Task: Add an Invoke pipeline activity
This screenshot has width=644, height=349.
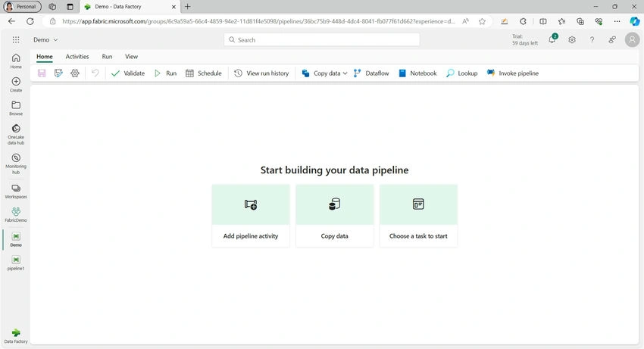Action: (513, 73)
